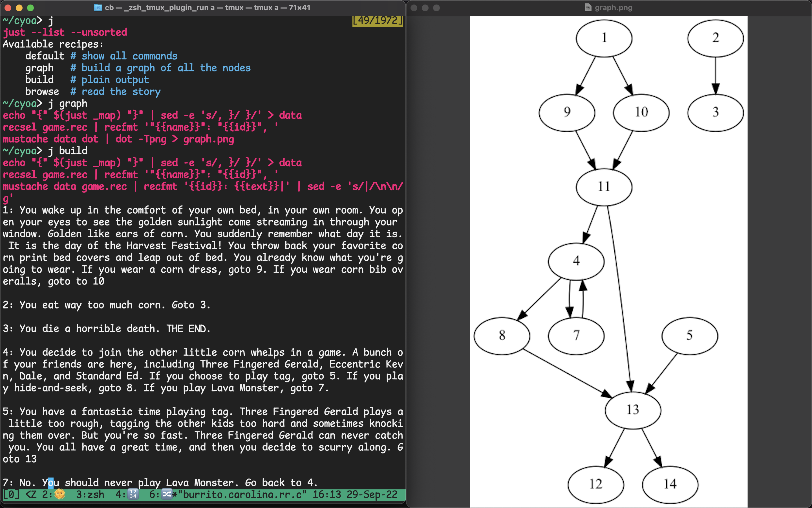Click the graph.png document icon in title
The height and width of the screenshot is (508, 812).
point(588,7)
